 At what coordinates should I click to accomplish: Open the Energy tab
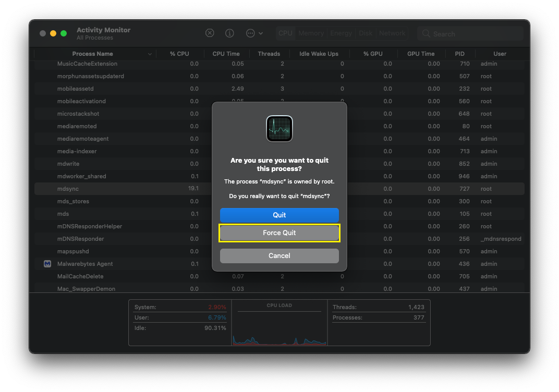[341, 33]
